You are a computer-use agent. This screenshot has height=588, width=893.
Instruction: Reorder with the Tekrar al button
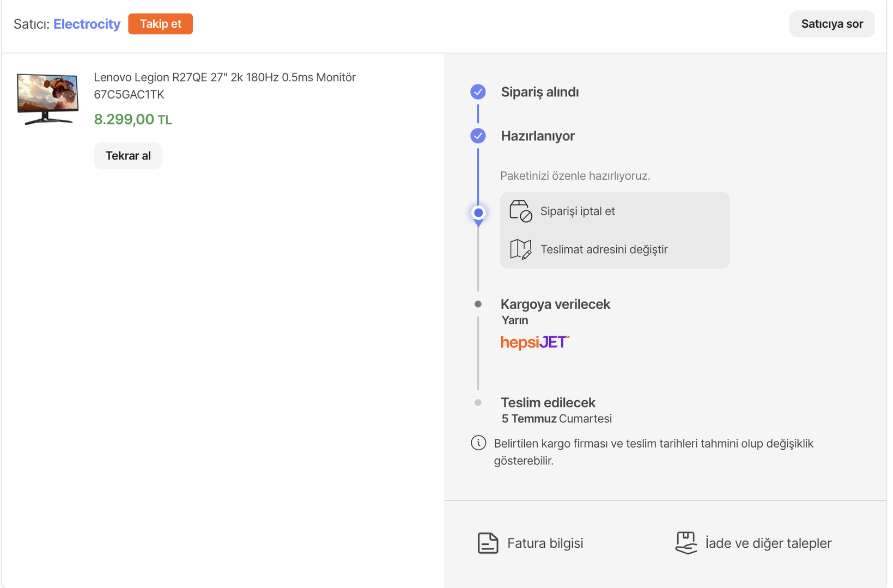click(128, 156)
